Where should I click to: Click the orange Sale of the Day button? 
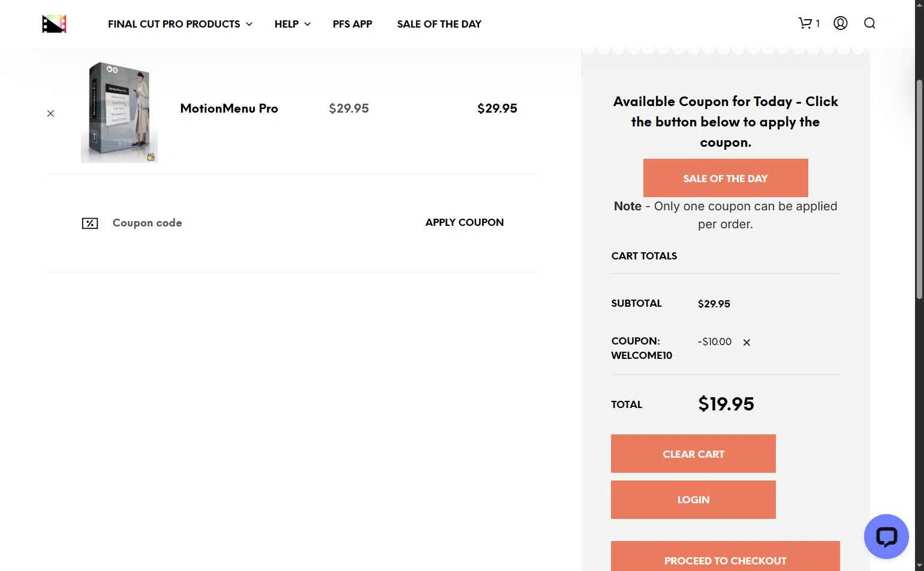pos(726,178)
